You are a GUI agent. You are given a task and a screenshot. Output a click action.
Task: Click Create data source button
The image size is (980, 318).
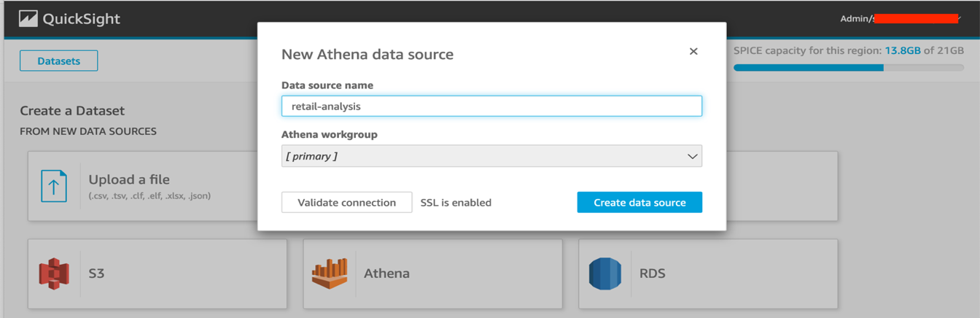[x=639, y=203]
